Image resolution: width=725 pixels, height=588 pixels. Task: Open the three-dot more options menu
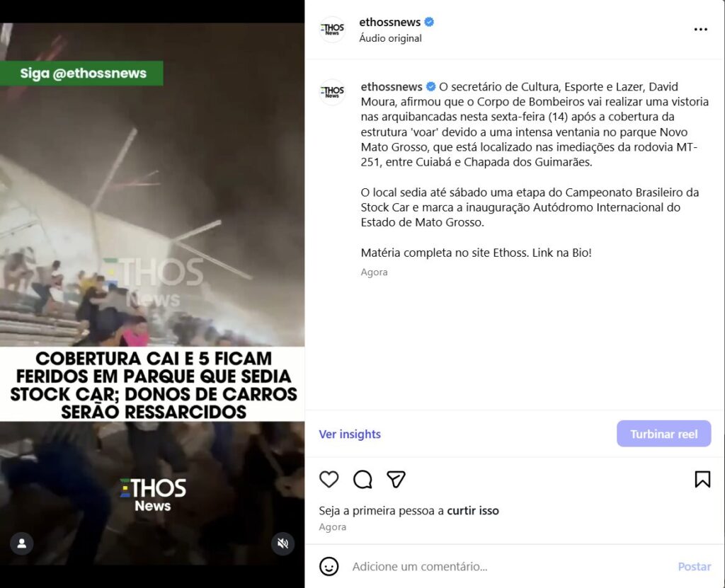pyautogui.click(x=700, y=29)
